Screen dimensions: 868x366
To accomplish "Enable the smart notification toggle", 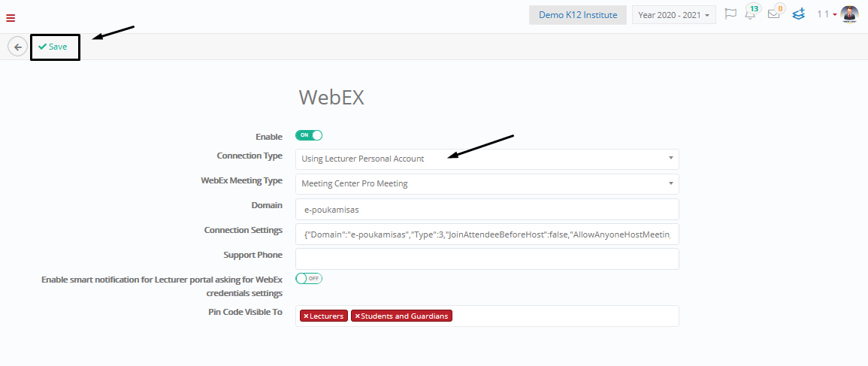I will point(309,279).
